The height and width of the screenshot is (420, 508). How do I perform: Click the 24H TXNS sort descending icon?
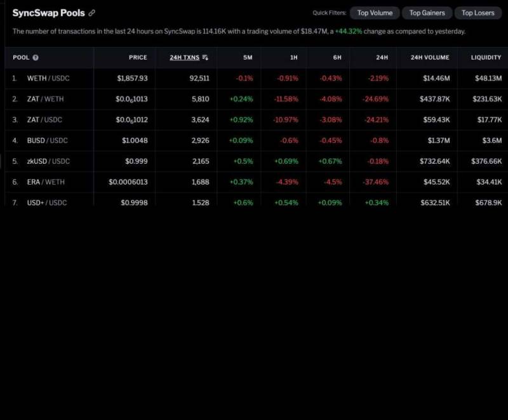point(205,58)
